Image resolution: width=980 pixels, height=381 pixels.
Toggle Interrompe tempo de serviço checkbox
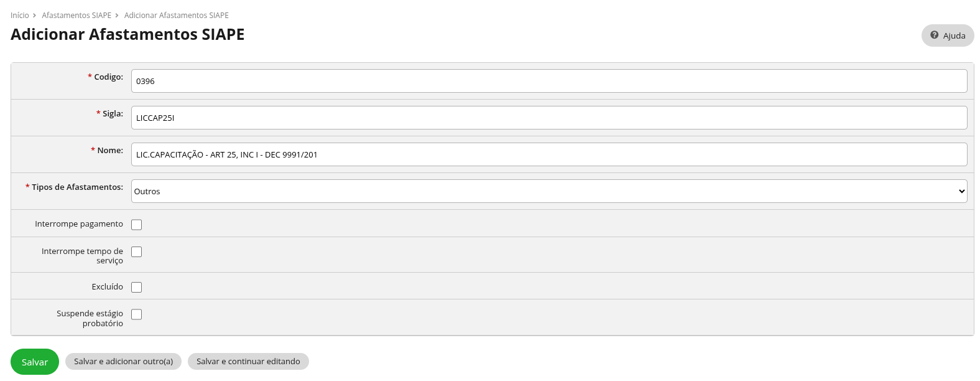click(x=137, y=252)
